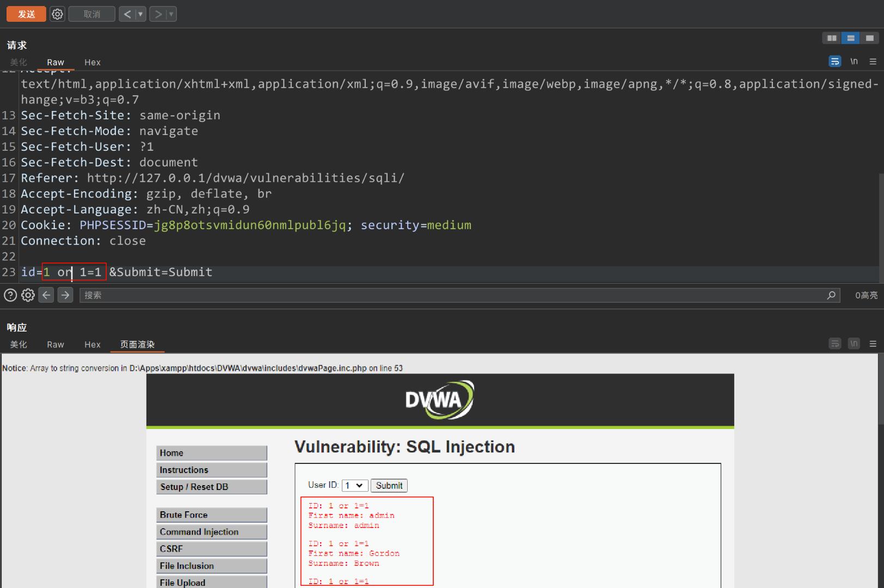Open the response editor hamburger menu
The image size is (884, 588).
873,343
